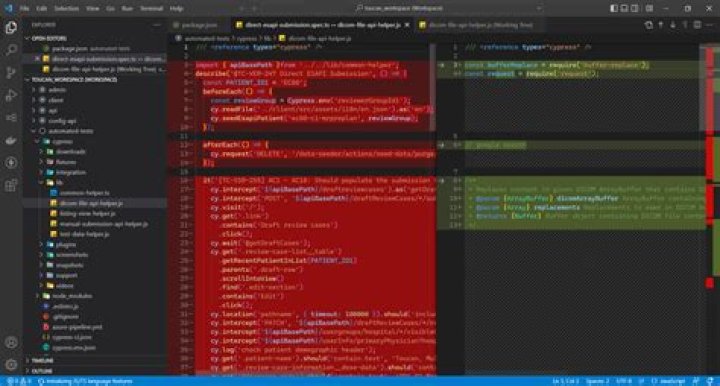Open Explorer panel ellipsis menu
Viewport: 720px width, 386px height.
157,25
